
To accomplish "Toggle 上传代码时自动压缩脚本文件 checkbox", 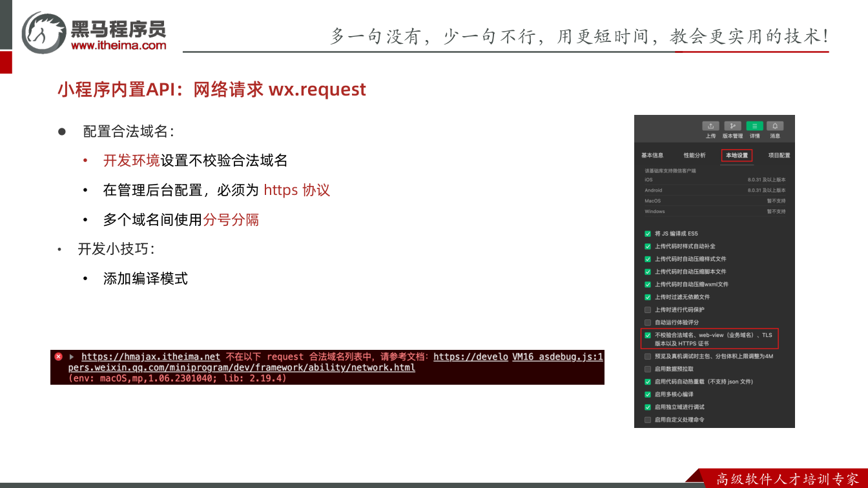I will tap(648, 272).
